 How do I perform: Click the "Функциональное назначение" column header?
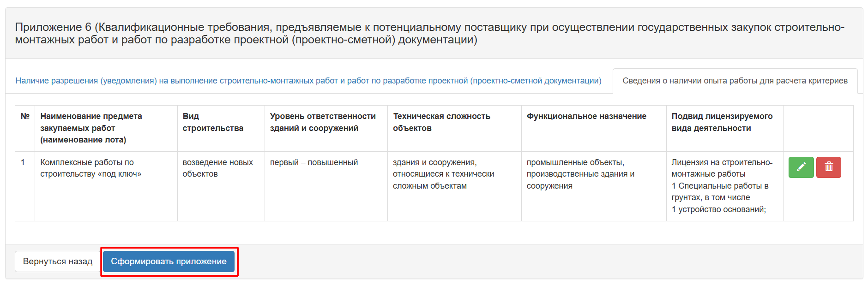586,116
